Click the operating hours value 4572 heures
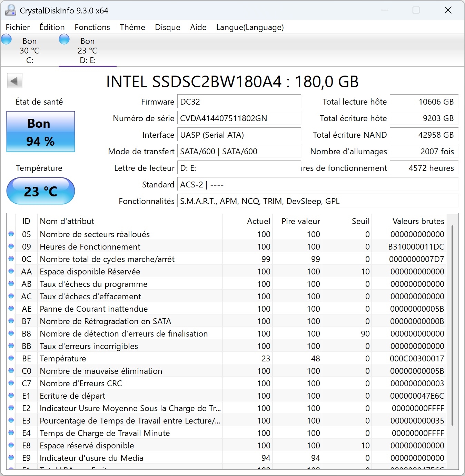Viewport: 465px width, 476px height. [424, 168]
